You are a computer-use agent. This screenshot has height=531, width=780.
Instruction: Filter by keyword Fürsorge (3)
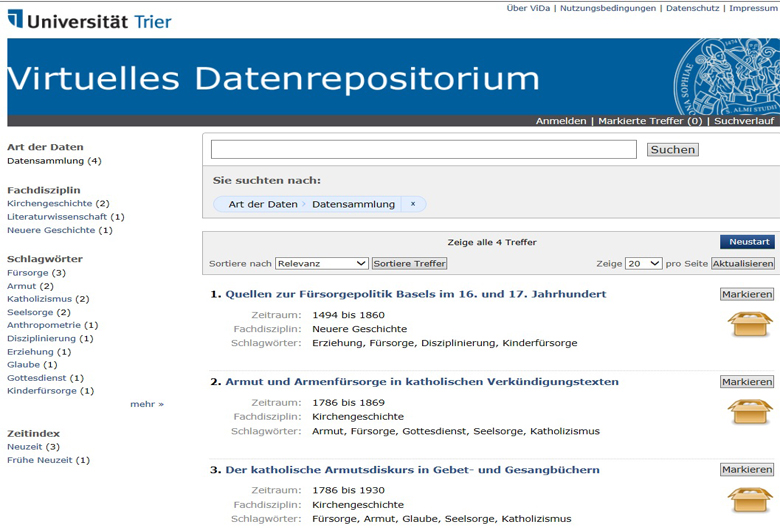coord(36,273)
